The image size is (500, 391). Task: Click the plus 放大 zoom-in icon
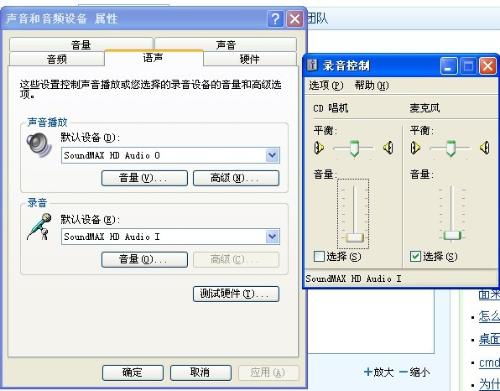[x=368, y=371]
